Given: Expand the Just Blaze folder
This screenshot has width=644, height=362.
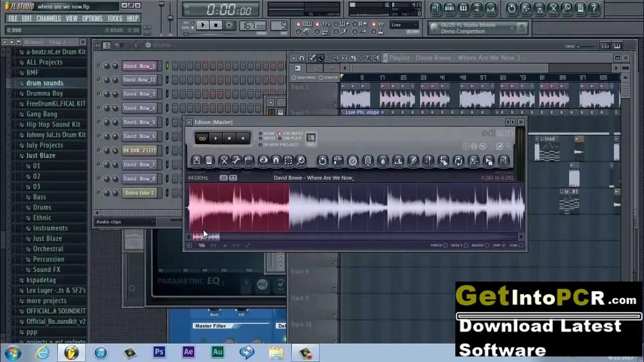Looking at the screenshot, I should (41, 155).
